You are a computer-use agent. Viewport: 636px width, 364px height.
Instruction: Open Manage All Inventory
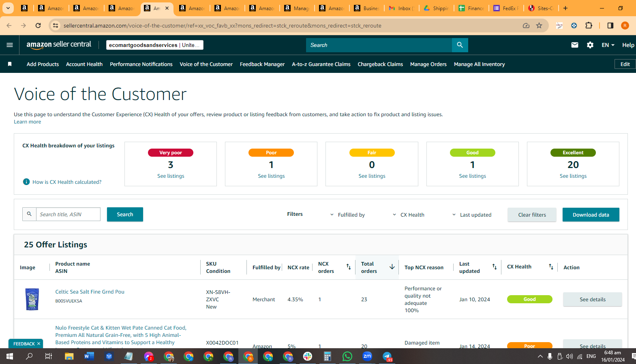pyautogui.click(x=479, y=64)
